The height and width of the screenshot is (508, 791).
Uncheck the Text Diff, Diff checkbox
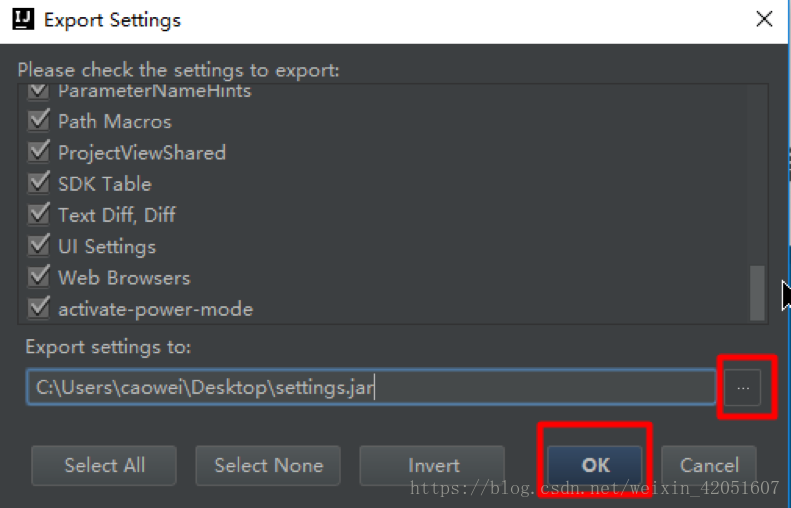coord(39,214)
